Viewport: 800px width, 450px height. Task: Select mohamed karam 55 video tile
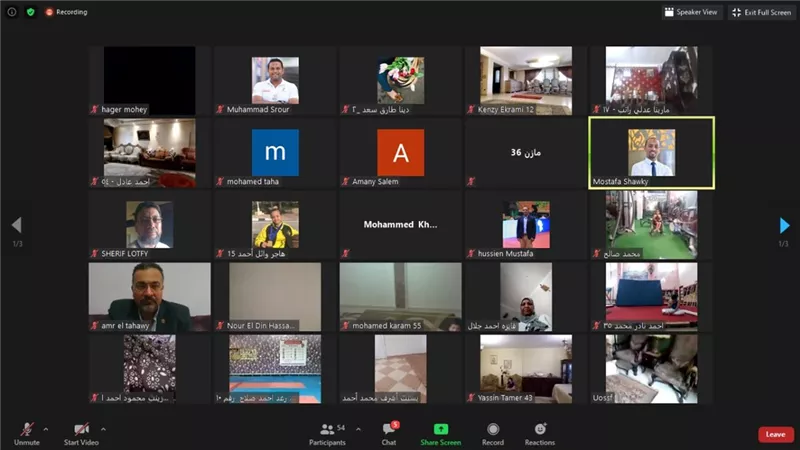pyautogui.click(x=401, y=297)
